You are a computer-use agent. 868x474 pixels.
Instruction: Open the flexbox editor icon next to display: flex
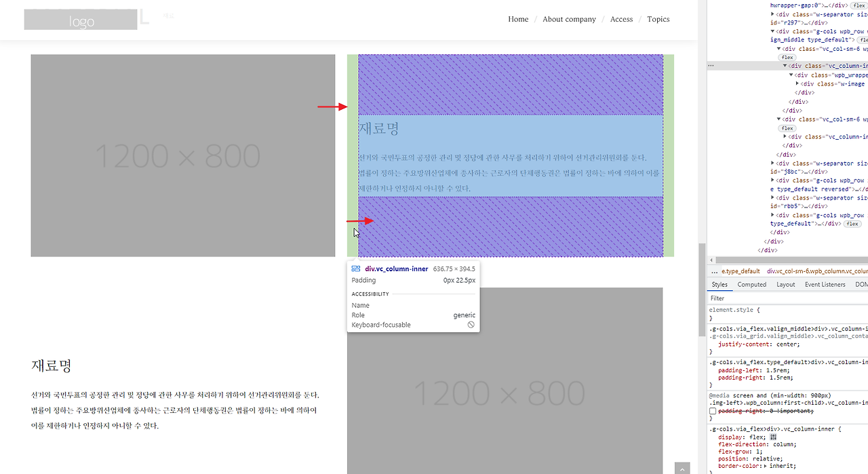pos(774,437)
